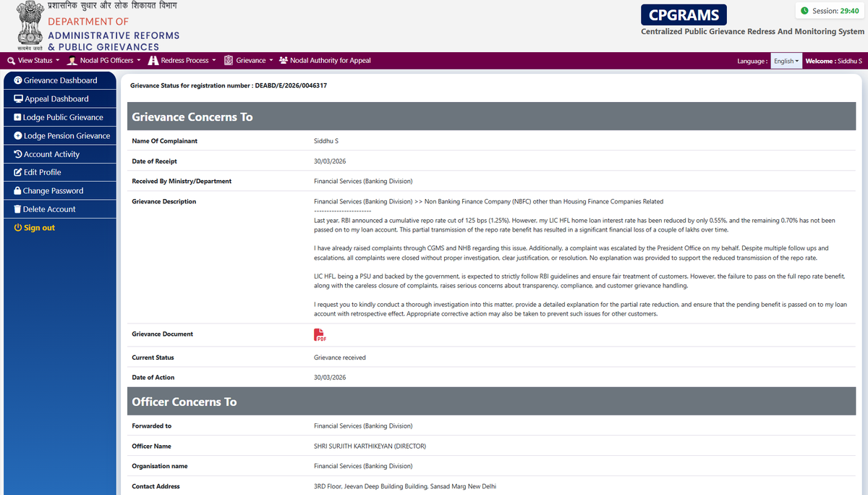The width and height of the screenshot is (868, 495).
Task: Click the Forwarded to value text
Action: (363, 426)
